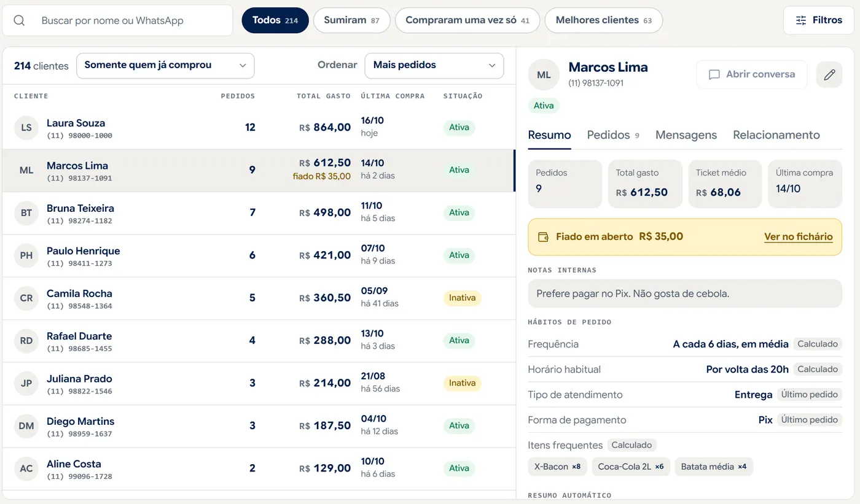Click the Inativa badge for Juliana Prado
860x504 pixels.
[x=462, y=383]
